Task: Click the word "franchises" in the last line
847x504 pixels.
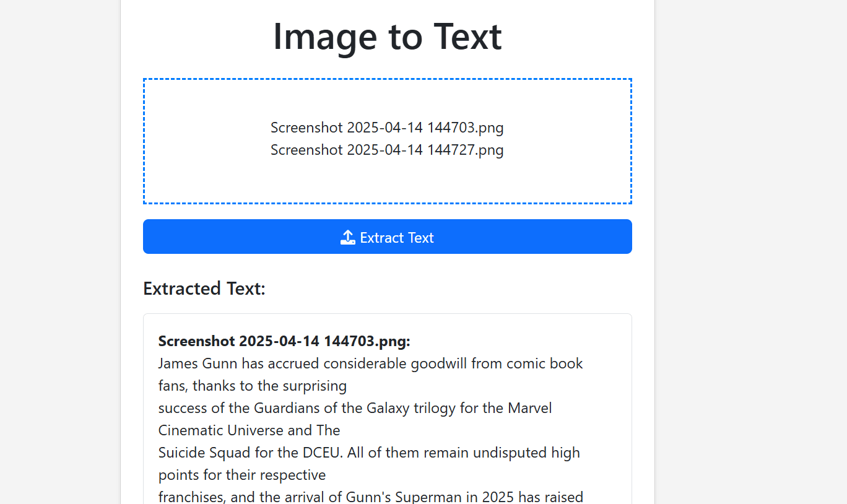Action: pyautogui.click(x=190, y=497)
